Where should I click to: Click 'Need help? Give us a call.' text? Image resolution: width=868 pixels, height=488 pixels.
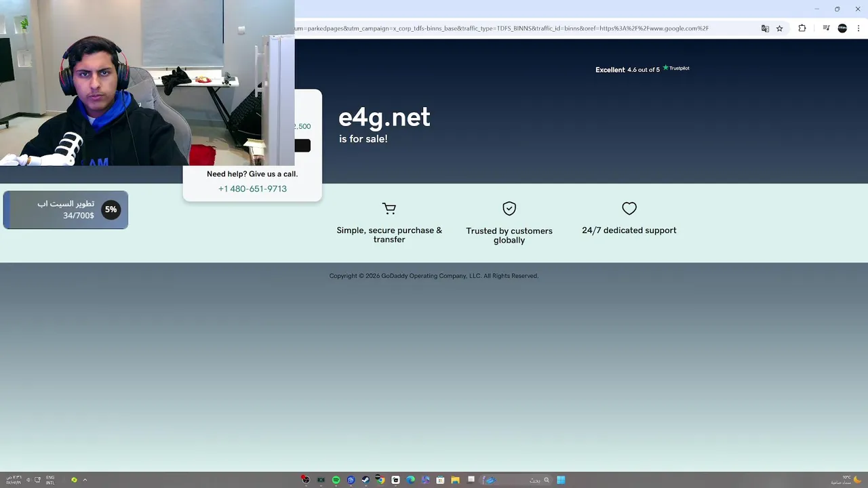click(252, 174)
